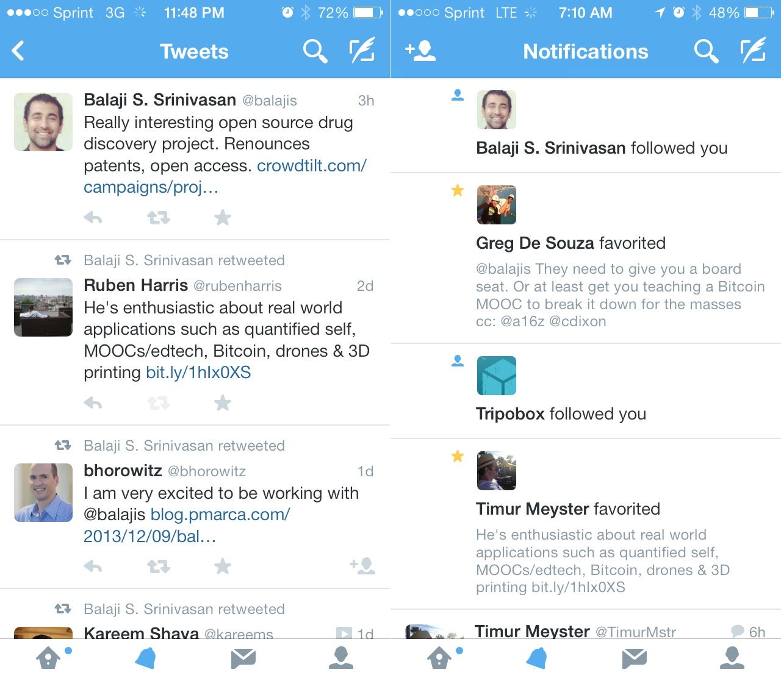
Task: Open search on the Tweets screen
Action: pyautogui.click(x=315, y=51)
